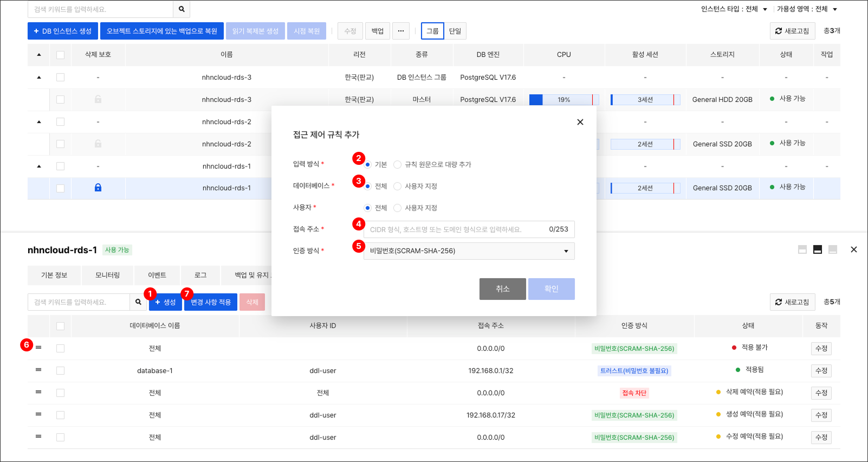
Task: Open the 로그 tab
Action: (x=200, y=275)
